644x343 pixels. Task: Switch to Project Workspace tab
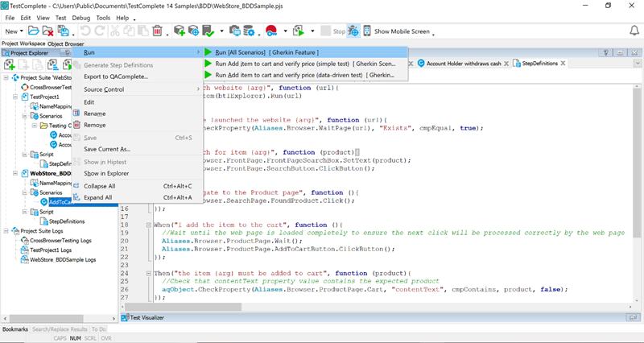pos(23,43)
